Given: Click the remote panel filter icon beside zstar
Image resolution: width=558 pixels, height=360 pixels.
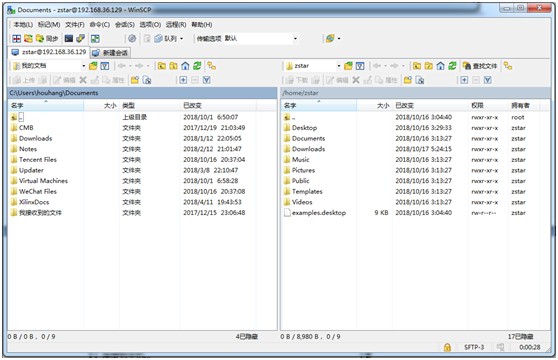Looking at the screenshot, I should tap(360, 66).
